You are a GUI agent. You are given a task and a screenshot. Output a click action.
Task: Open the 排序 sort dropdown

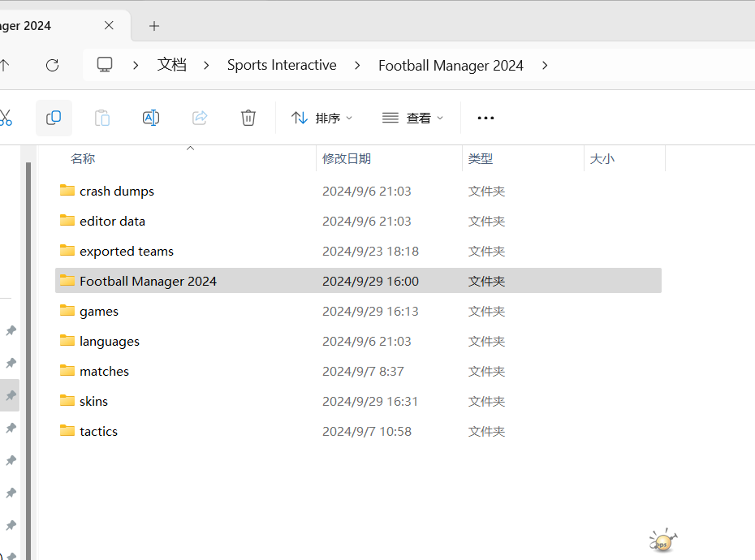pos(322,118)
